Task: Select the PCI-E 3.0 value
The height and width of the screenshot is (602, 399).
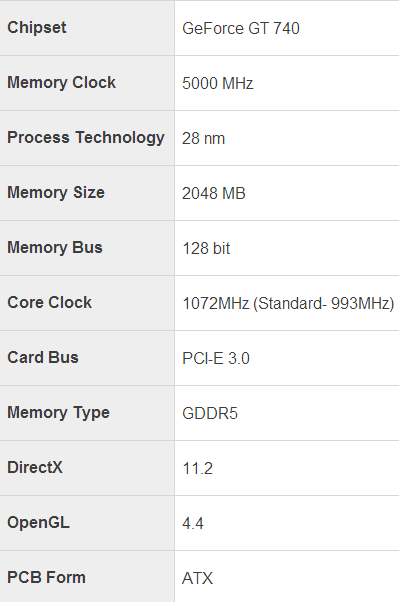Action: point(216,358)
